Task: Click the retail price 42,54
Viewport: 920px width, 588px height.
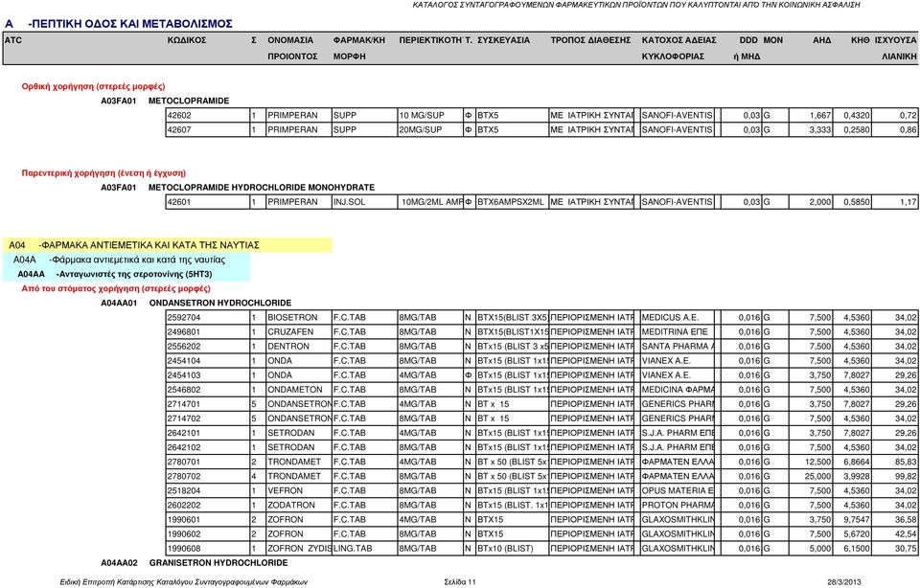Action: click(906, 534)
